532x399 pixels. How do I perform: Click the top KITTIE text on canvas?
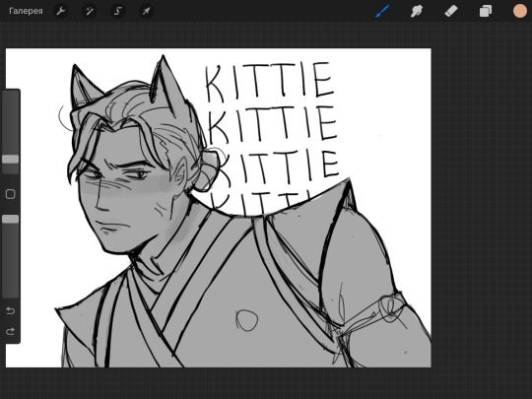tap(269, 82)
